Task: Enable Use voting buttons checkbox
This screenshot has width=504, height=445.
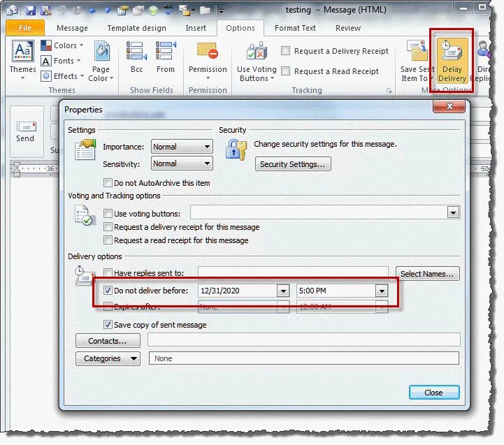Action: click(x=108, y=213)
